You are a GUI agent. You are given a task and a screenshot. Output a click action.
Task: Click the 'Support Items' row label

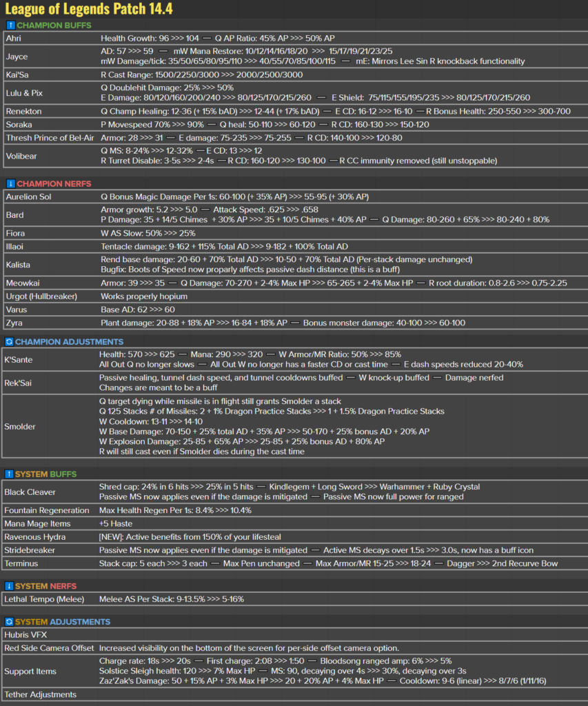[30, 672]
